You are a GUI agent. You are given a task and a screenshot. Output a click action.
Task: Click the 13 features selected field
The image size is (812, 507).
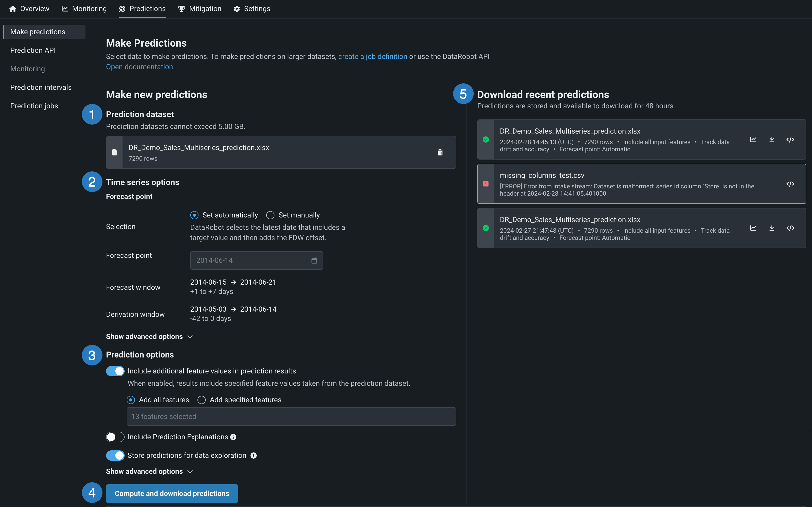click(291, 416)
